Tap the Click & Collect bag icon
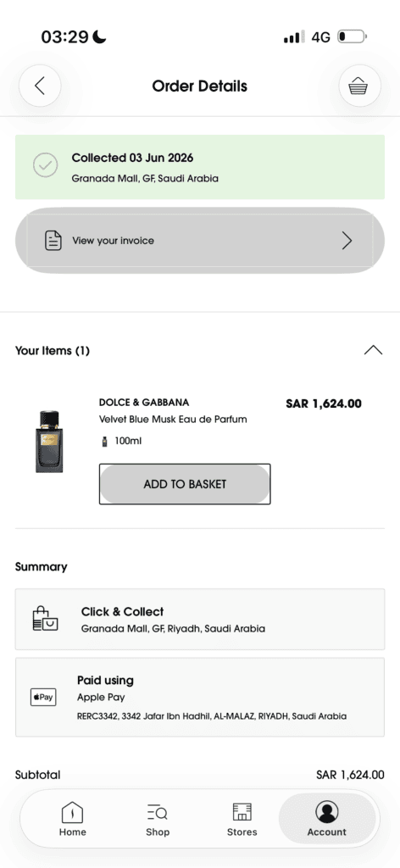Image resolution: width=400 pixels, height=868 pixels. click(45, 618)
